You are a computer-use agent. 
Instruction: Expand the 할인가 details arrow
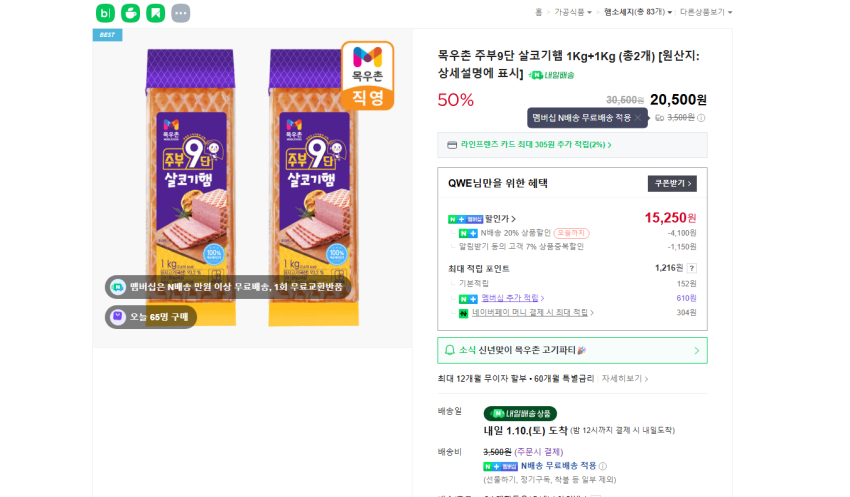pyautogui.click(x=514, y=219)
